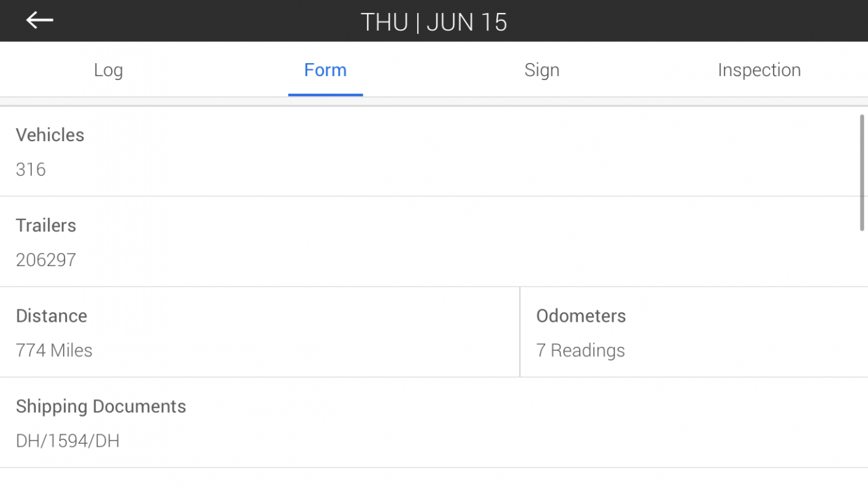Click the blue underline beneath Form tab
This screenshot has width=868, height=488.
click(325, 94)
